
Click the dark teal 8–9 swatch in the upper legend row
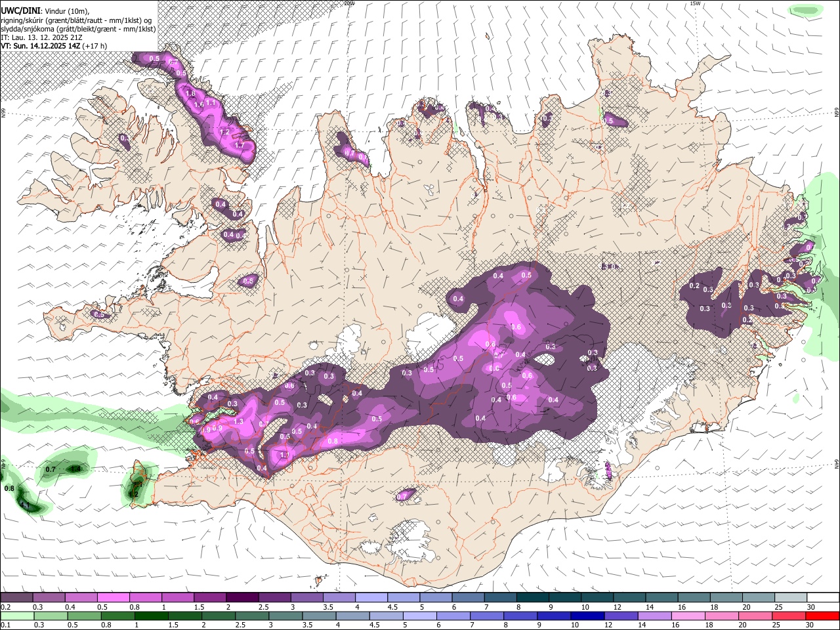coord(533,598)
